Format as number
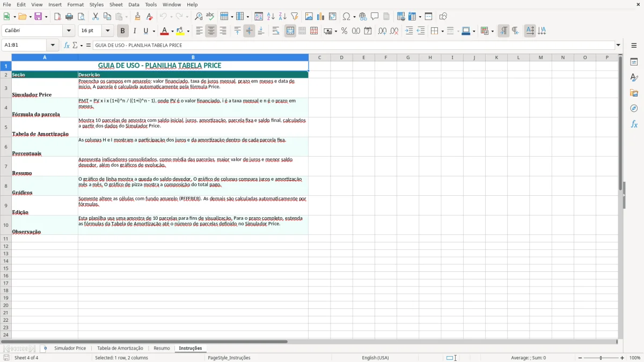Viewport: 644px width, 362px height. pyautogui.click(x=356, y=31)
